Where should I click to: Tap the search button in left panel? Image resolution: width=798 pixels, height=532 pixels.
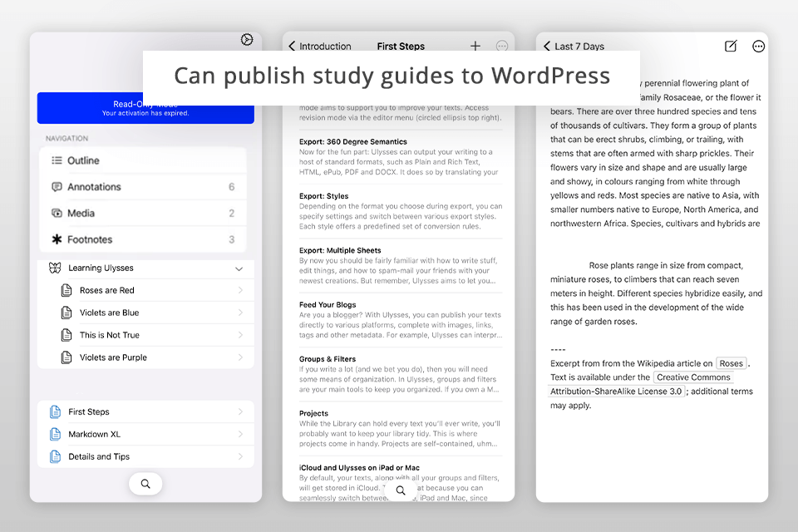point(145,484)
